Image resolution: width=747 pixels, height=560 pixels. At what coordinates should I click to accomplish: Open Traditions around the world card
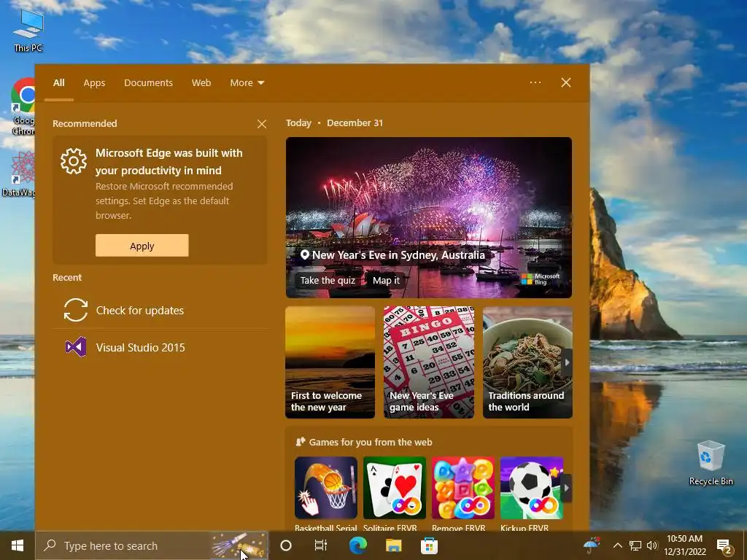point(527,362)
